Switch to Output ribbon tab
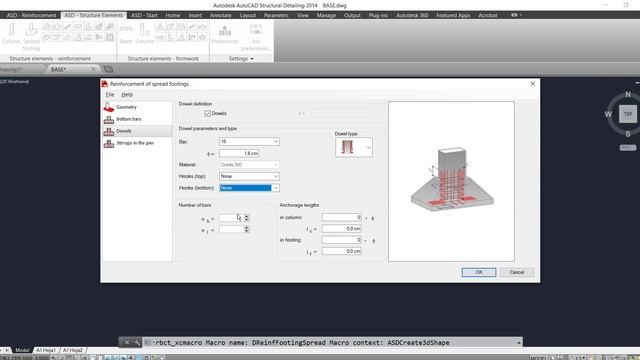640x360 pixels. coord(352,15)
